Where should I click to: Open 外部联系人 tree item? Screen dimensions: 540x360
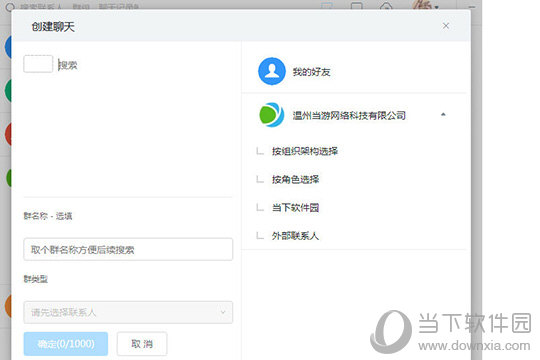[x=295, y=236]
